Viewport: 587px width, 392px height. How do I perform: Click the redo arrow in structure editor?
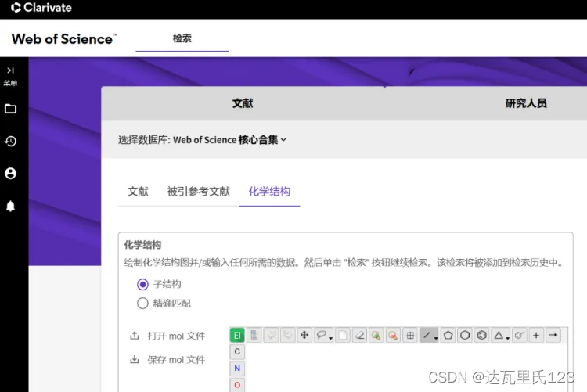(288, 335)
